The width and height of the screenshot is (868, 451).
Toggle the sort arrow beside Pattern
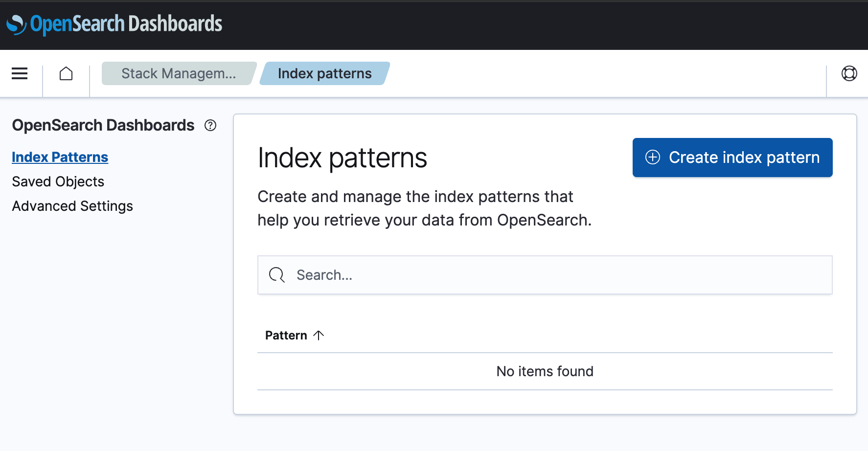(319, 336)
